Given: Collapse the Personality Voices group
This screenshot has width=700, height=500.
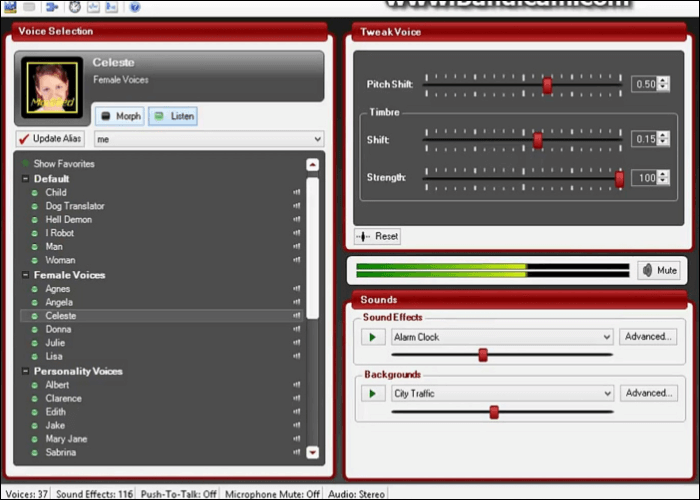Looking at the screenshot, I should (x=25, y=371).
